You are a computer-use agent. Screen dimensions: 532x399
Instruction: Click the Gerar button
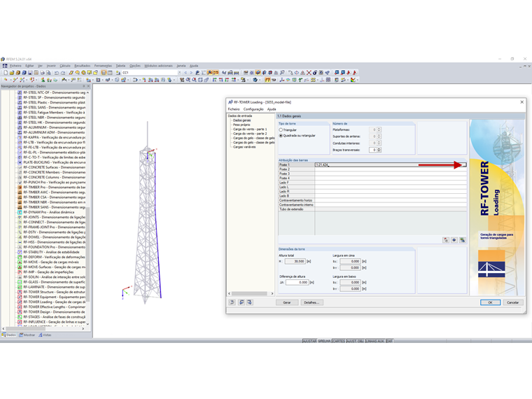coord(287,302)
